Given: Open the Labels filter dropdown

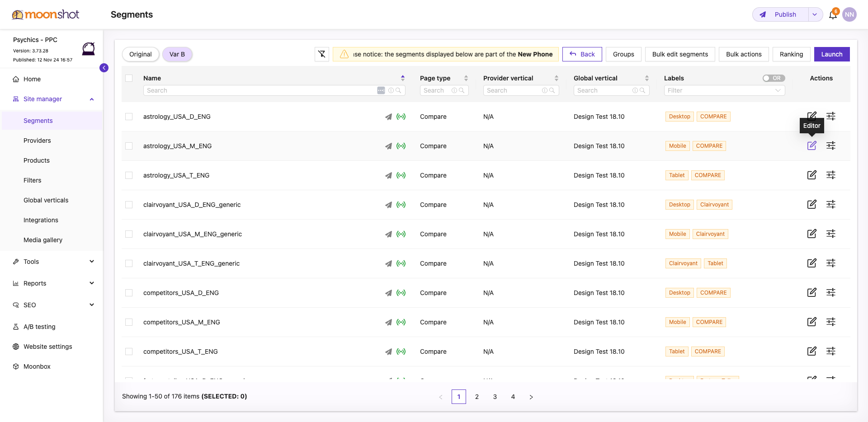Looking at the screenshot, I should coord(724,90).
